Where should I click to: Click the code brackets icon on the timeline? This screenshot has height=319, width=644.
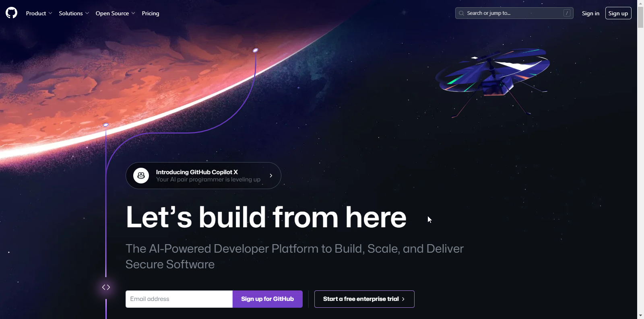[106, 287]
